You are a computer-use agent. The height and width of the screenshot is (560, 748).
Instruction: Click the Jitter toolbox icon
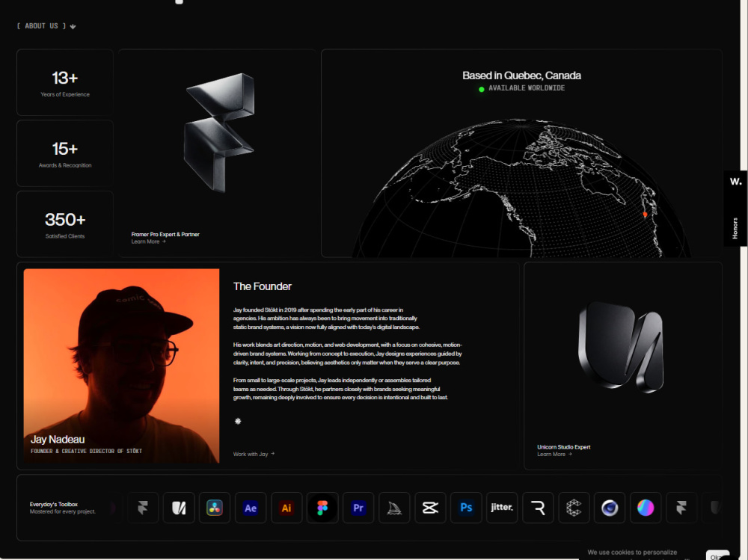(x=502, y=508)
